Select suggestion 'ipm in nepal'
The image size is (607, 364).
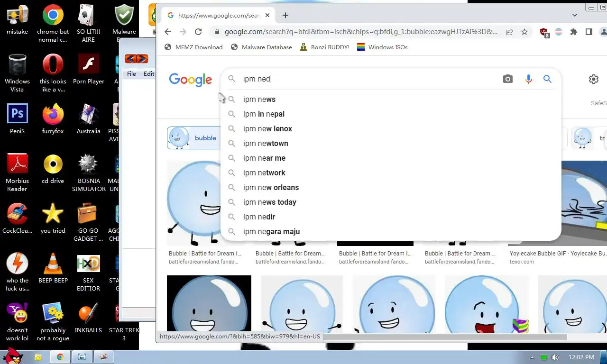pos(391,114)
